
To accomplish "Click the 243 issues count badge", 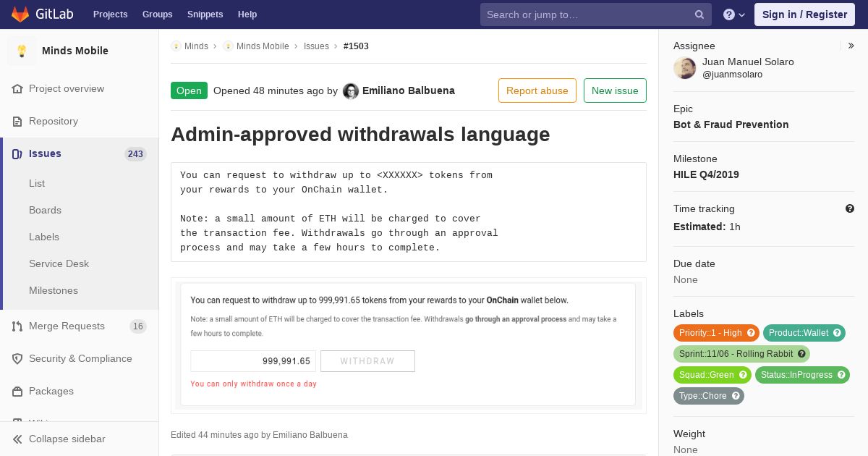I will coord(135,153).
